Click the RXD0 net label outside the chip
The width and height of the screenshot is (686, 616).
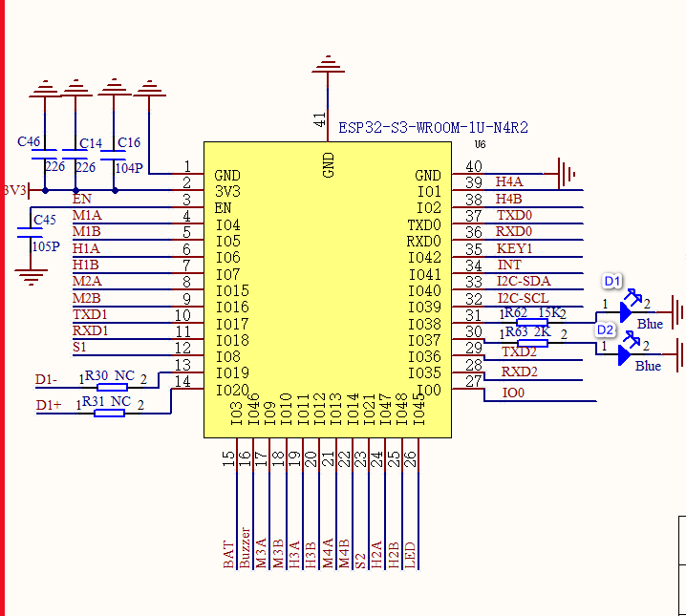514,231
